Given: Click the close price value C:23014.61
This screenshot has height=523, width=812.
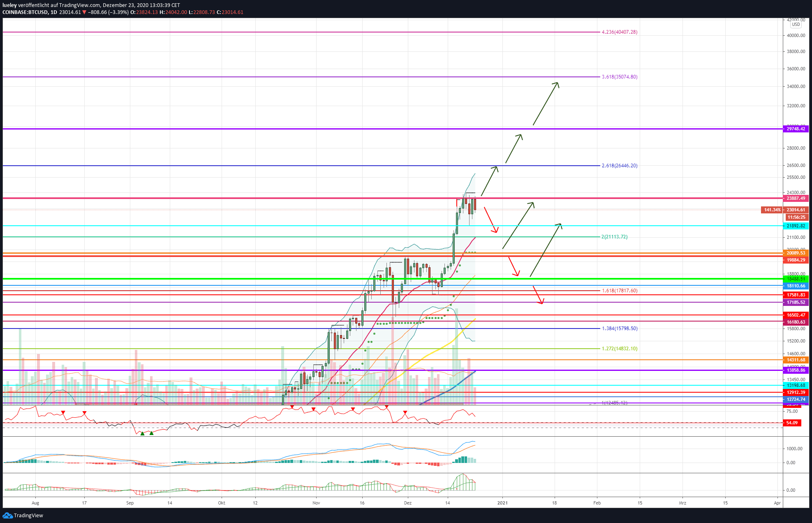Looking at the screenshot, I should point(230,12).
